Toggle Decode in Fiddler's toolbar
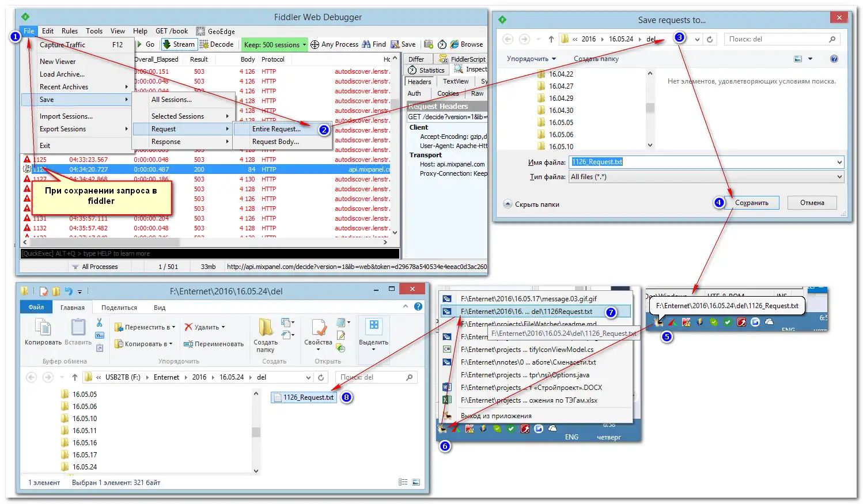 (217, 44)
